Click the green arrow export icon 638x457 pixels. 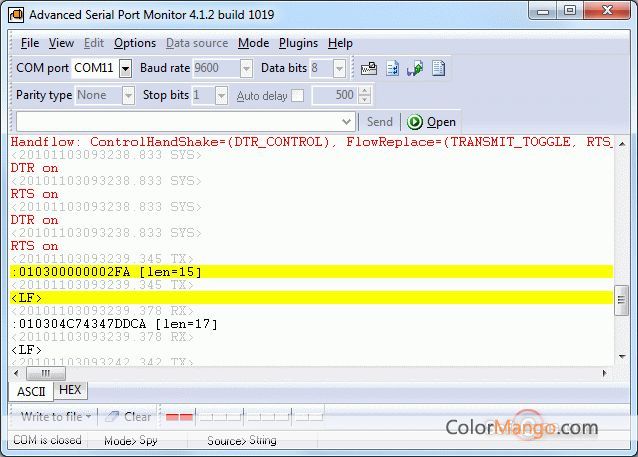[x=415, y=68]
